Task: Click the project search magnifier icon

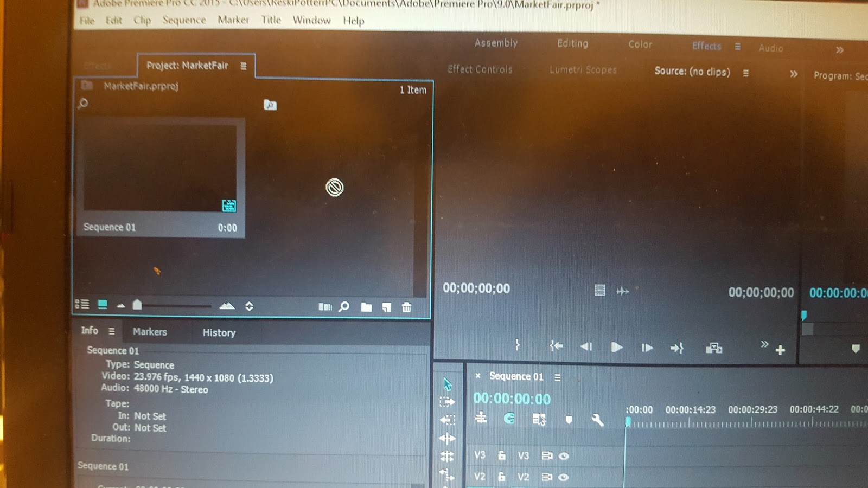Action: 83,103
